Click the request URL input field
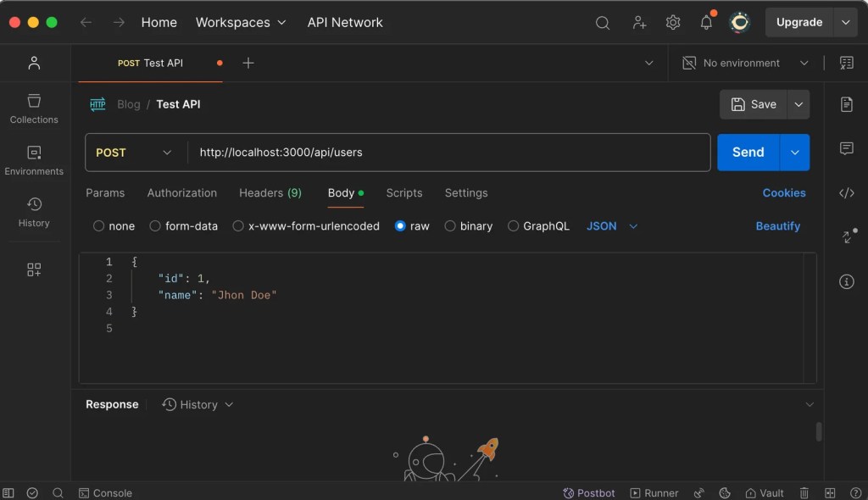 click(449, 153)
